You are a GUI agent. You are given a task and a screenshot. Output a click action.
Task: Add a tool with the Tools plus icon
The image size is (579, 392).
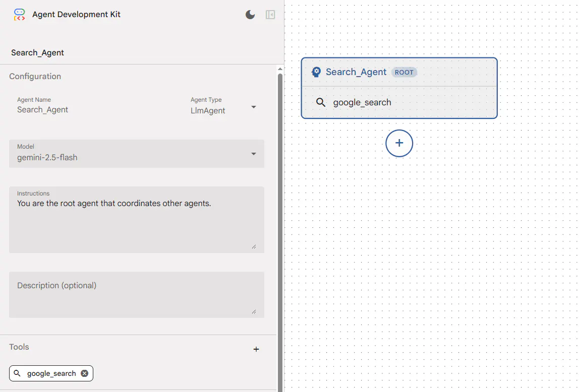point(256,349)
